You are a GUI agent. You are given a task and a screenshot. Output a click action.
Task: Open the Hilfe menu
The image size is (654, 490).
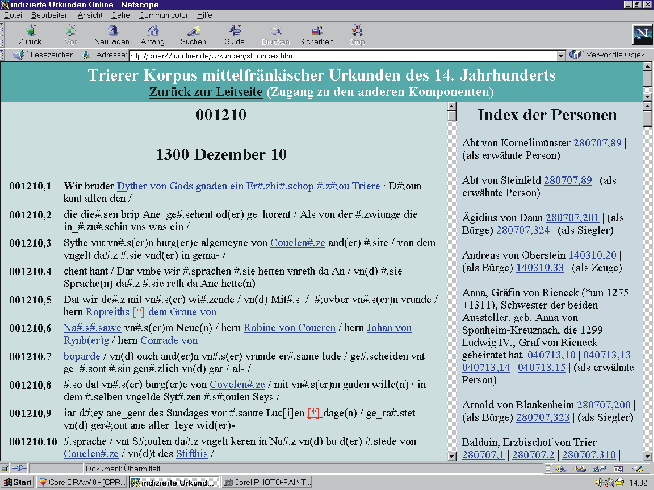tap(204, 15)
